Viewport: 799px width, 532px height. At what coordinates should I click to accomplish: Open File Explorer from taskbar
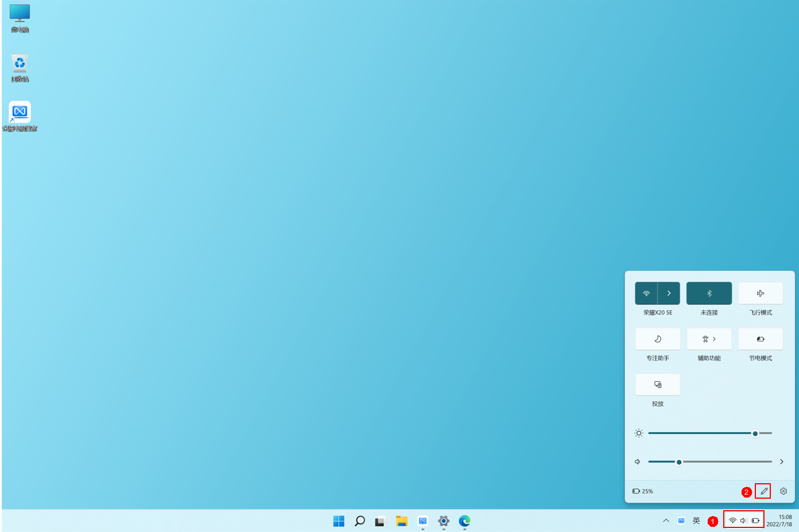coord(402,521)
